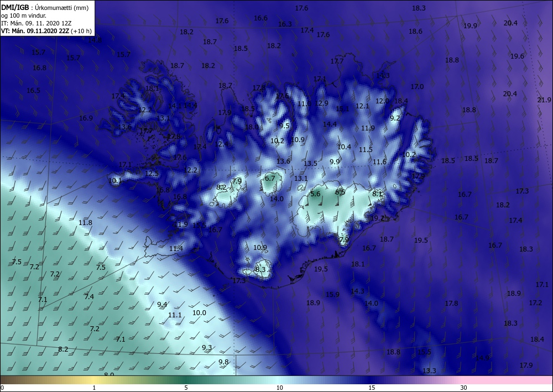
Task: Click the 7.4 value on the map
Action: click(x=89, y=297)
